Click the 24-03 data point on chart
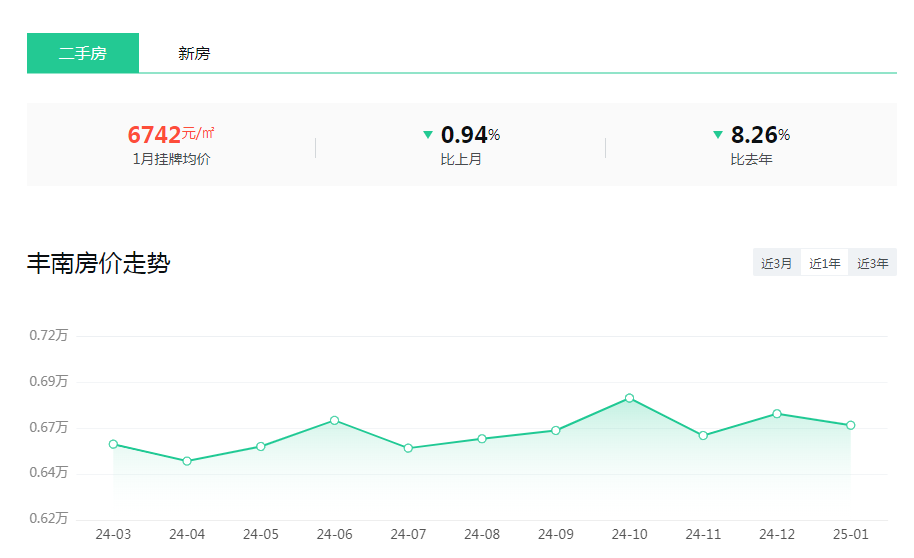Screen dimensions: 914x558 coord(113,444)
